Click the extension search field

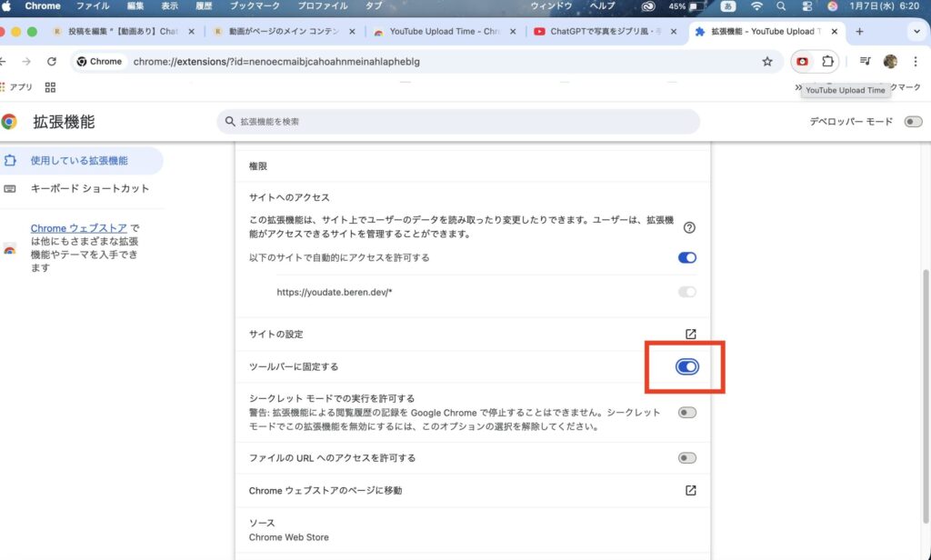click(458, 122)
